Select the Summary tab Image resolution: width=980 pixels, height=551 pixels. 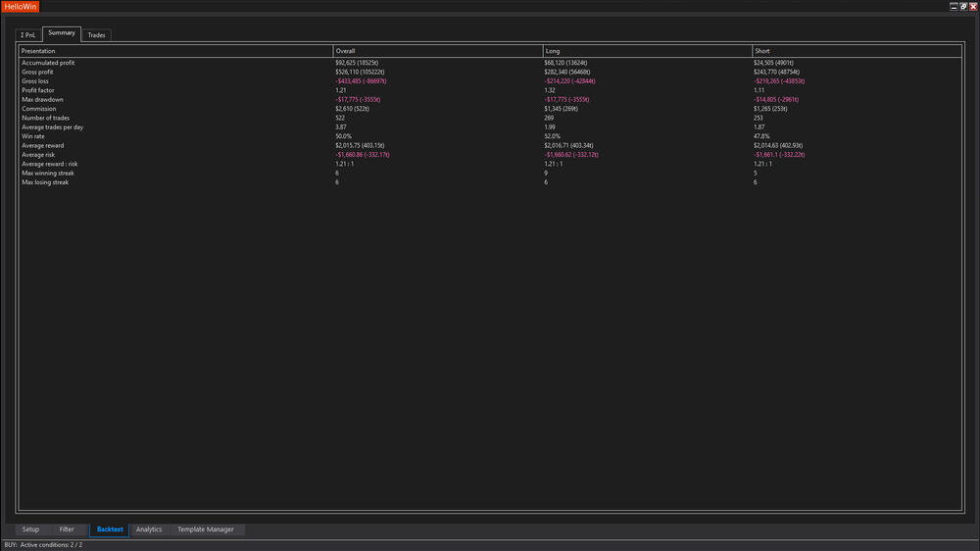click(x=62, y=34)
